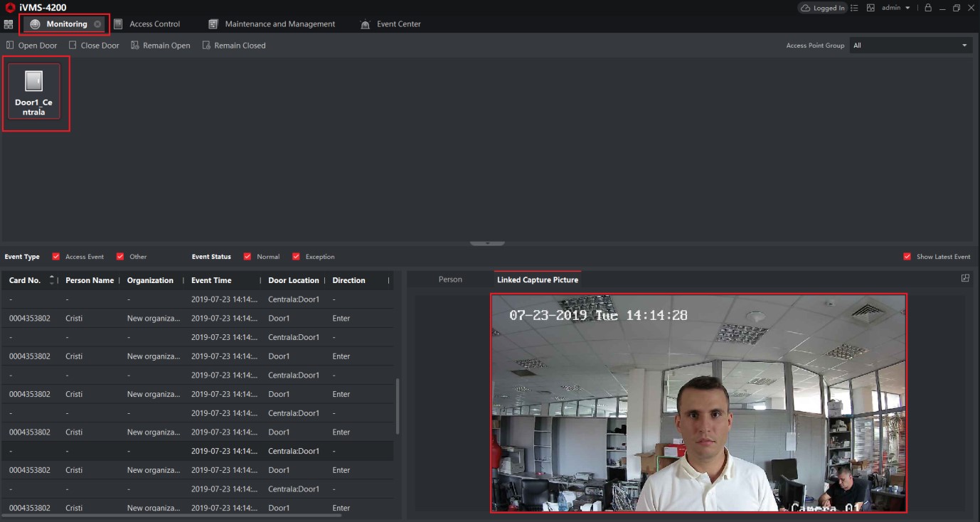Collapse the door panel using the divider handle
980x522 pixels.
(488, 243)
